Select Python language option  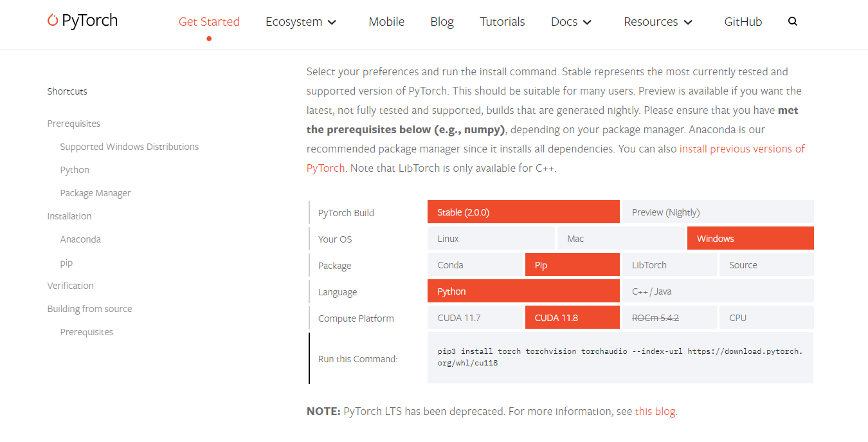[x=523, y=291]
